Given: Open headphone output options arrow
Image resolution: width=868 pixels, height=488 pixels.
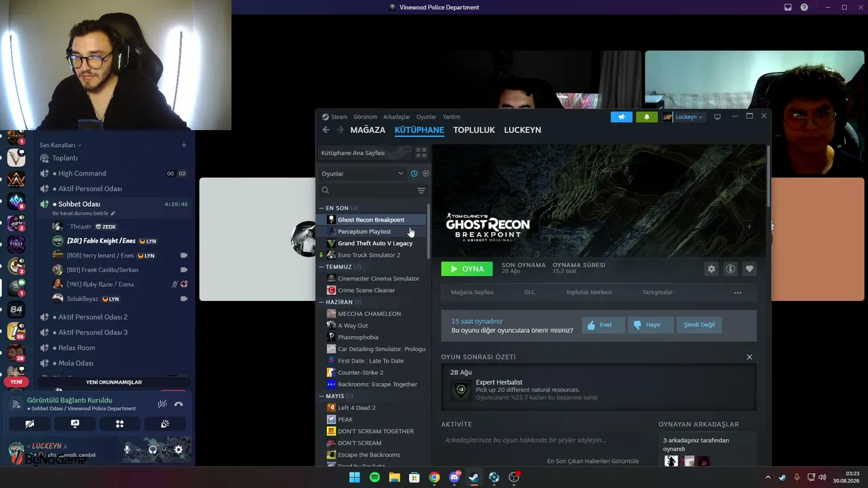Looking at the screenshot, I should 163,449.
